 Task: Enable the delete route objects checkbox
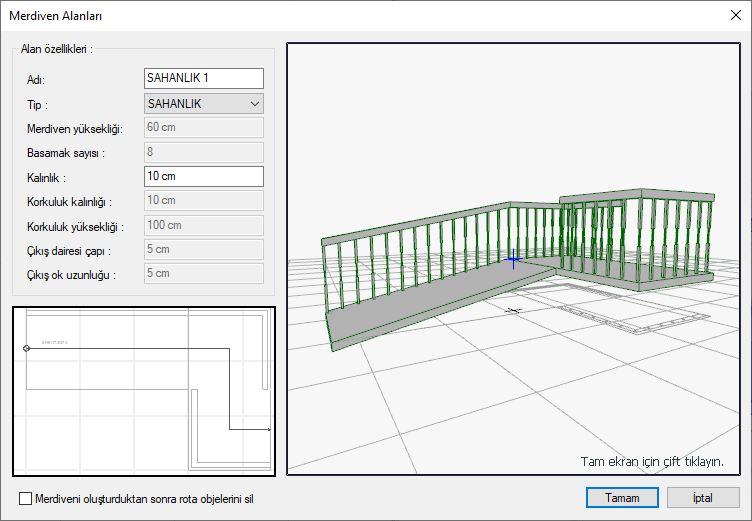pyautogui.click(x=26, y=498)
